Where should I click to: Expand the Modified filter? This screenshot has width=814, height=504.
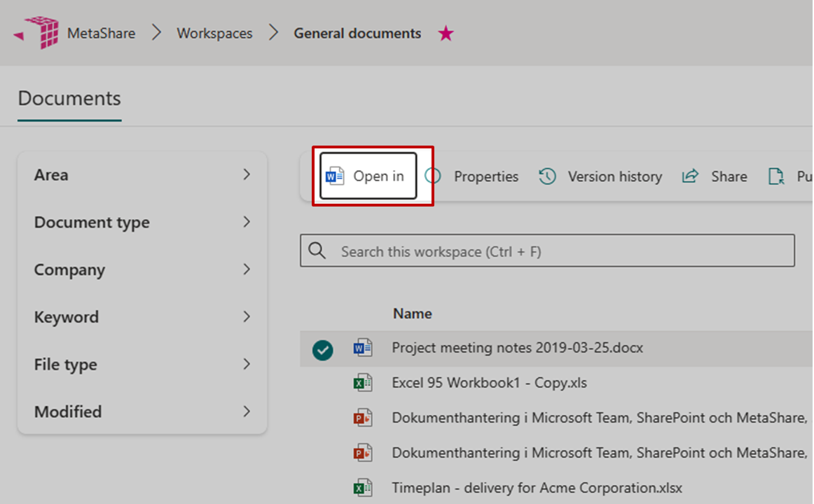[246, 412]
